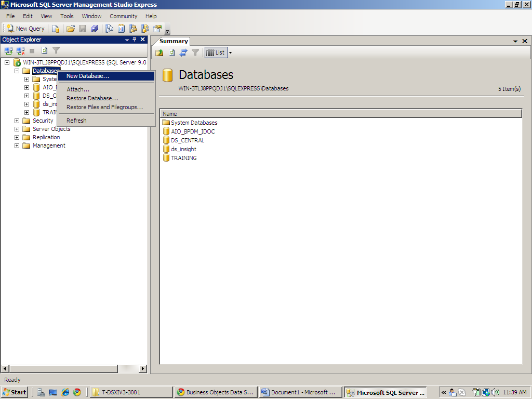
Task: Expand the TRAINING database node in tree
Action: point(26,112)
